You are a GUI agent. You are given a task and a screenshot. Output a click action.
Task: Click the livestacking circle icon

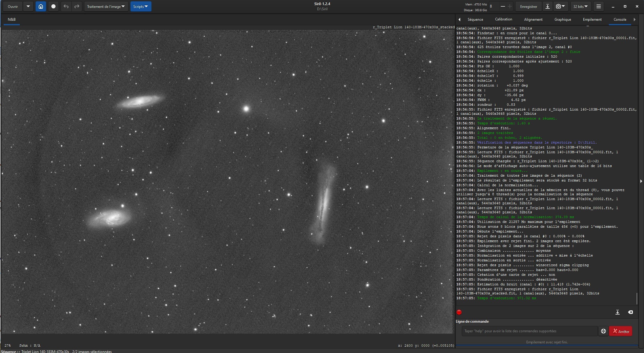(x=53, y=6)
